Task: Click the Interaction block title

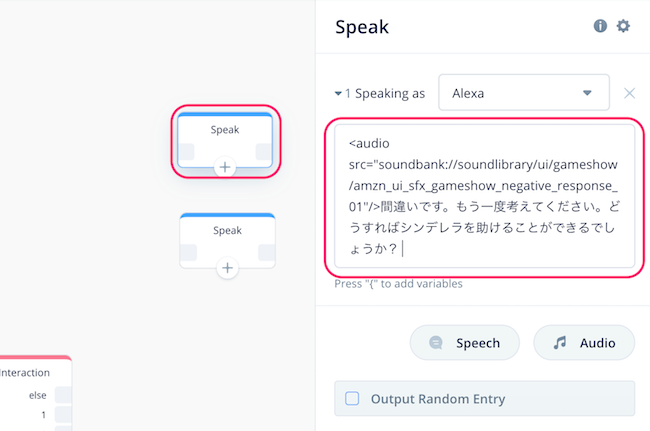Action: 25,373
